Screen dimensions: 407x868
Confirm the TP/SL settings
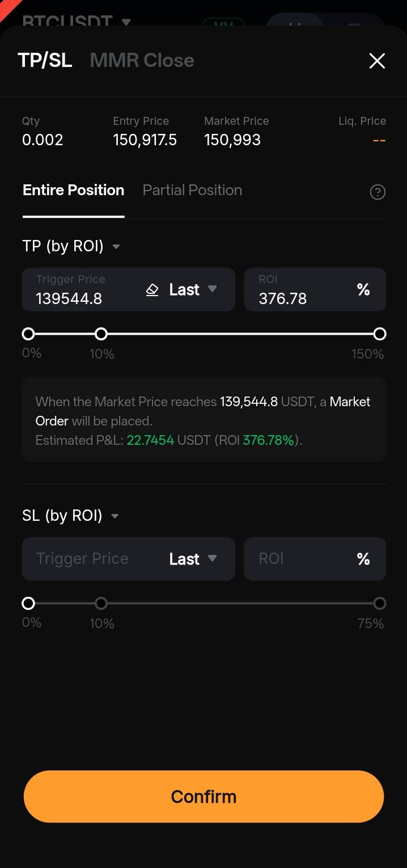(x=203, y=797)
